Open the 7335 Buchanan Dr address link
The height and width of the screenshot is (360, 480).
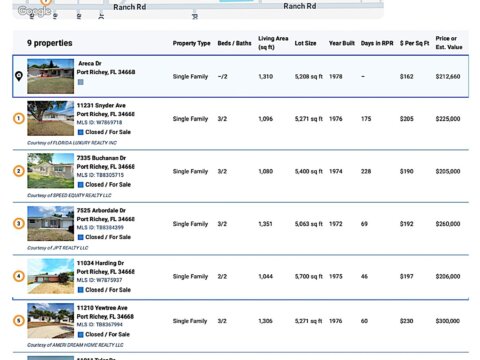point(106,162)
